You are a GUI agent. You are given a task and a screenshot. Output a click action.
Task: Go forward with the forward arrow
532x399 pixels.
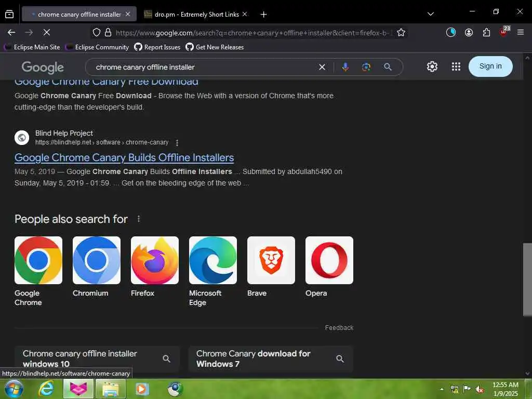pyautogui.click(x=29, y=33)
